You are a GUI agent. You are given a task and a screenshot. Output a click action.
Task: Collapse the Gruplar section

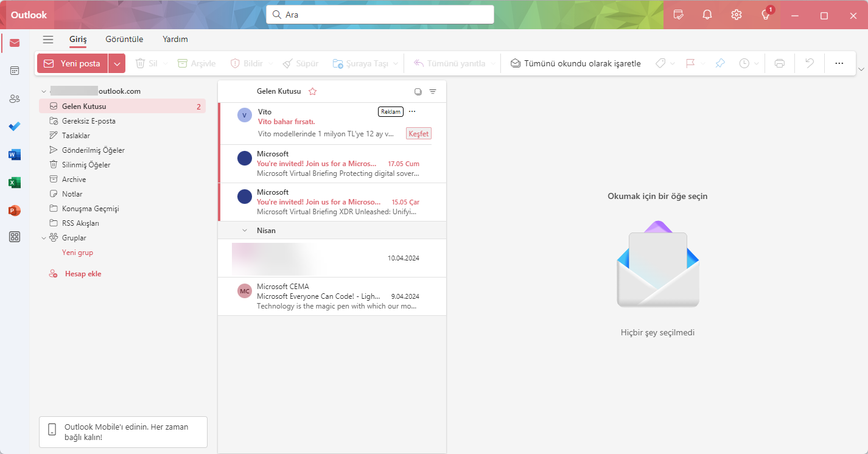click(x=44, y=238)
